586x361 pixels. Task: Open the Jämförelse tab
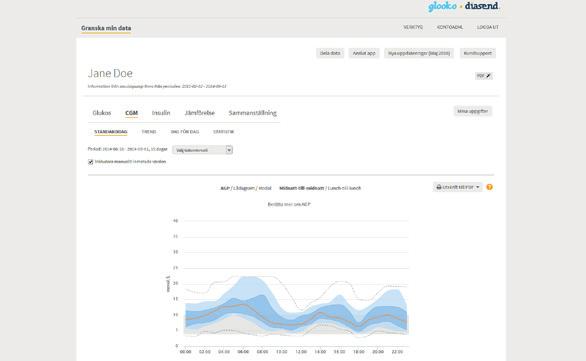point(200,113)
